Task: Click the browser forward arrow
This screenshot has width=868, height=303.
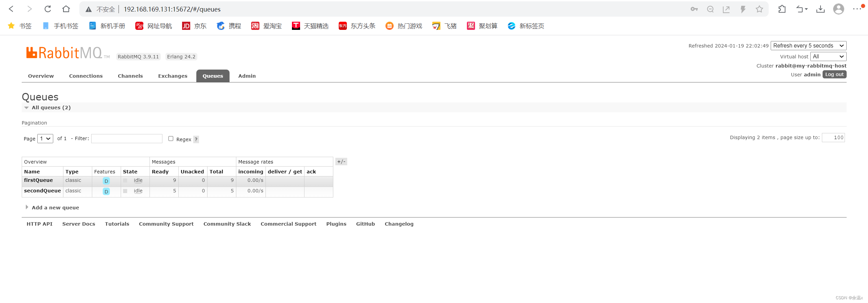Action: point(29,9)
